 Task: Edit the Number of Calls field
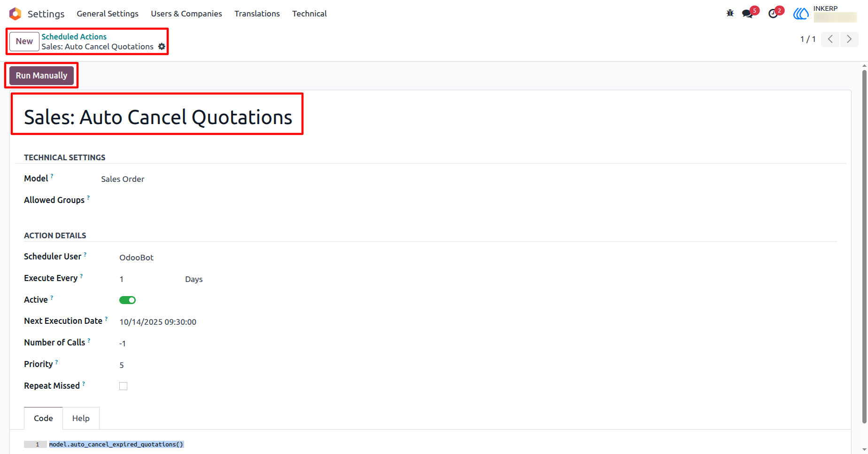point(123,344)
